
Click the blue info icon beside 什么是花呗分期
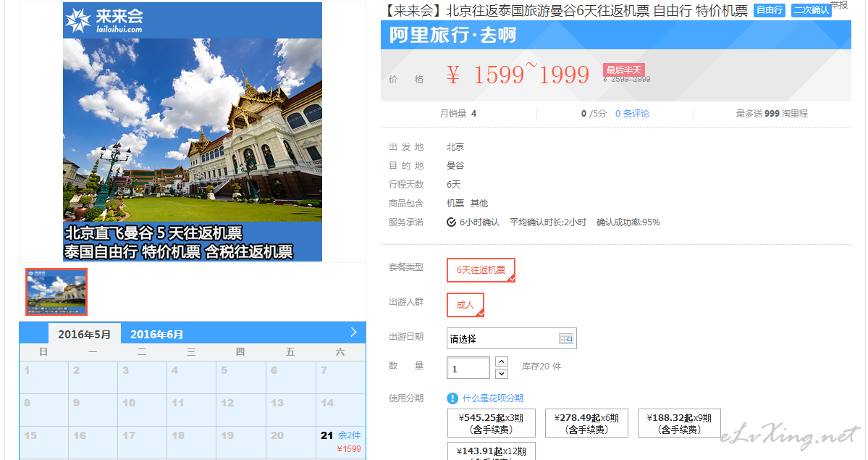coord(452,398)
